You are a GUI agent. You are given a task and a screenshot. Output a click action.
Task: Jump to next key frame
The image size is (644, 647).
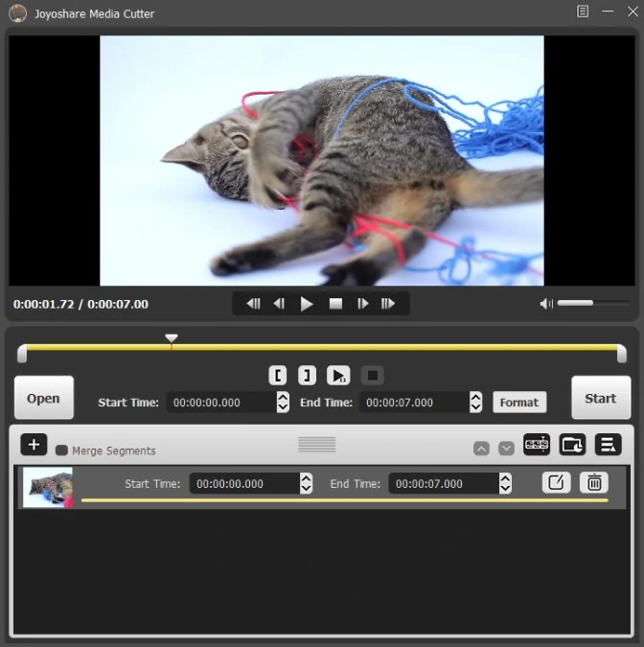coord(388,304)
